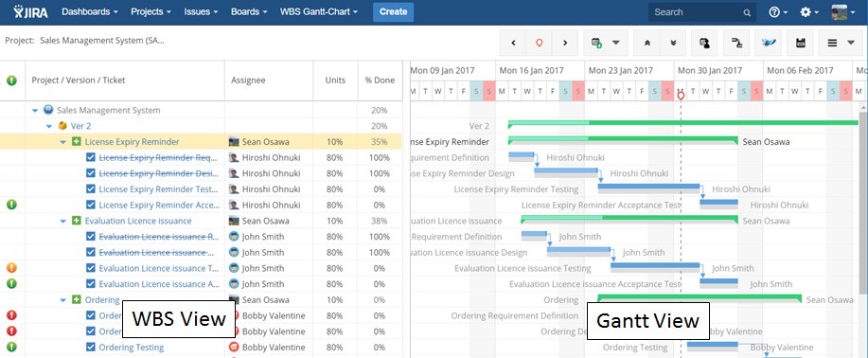Viewport: 868px width, 358px height.
Task: Click the search magnifier icon
Action: 747,12
